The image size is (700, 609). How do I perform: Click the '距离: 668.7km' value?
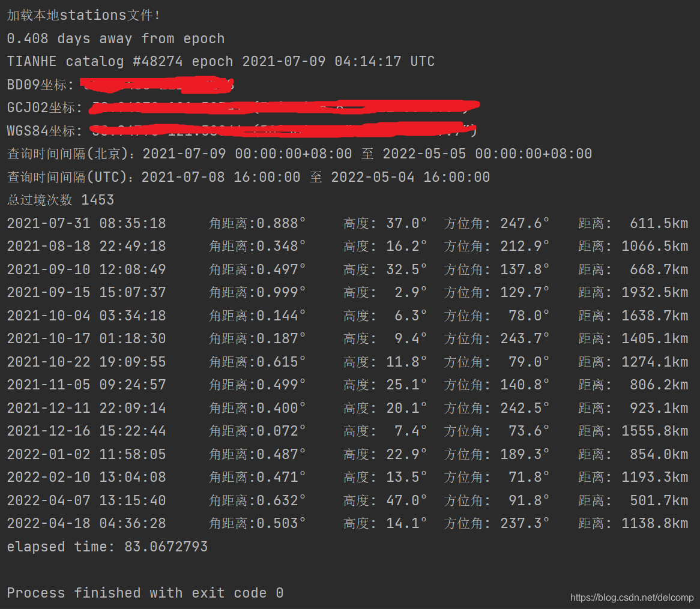(633, 269)
